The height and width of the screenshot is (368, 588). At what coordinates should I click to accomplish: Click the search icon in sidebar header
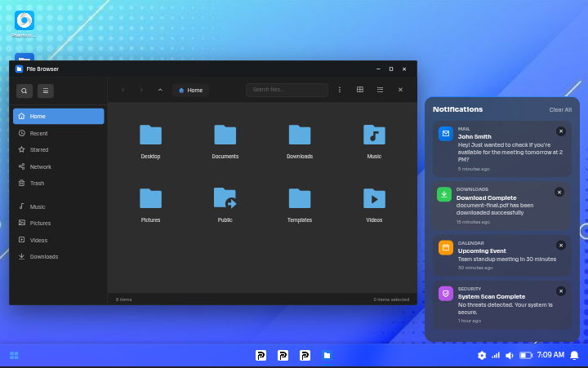24,91
